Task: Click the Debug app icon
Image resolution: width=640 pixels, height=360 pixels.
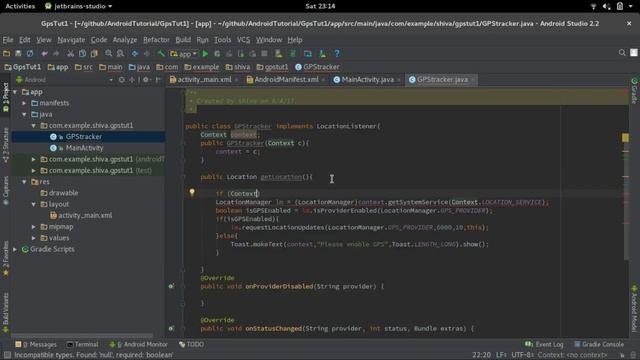Action: pyautogui.click(x=217, y=53)
